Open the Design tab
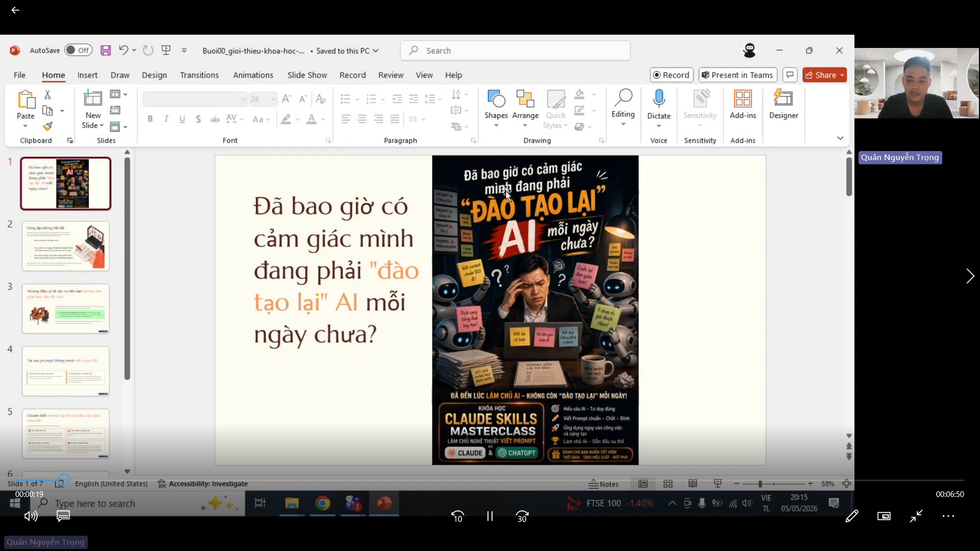 [x=154, y=75]
